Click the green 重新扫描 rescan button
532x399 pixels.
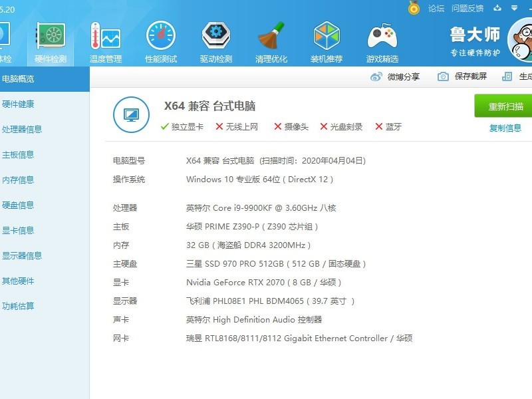[x=503, y=106]
